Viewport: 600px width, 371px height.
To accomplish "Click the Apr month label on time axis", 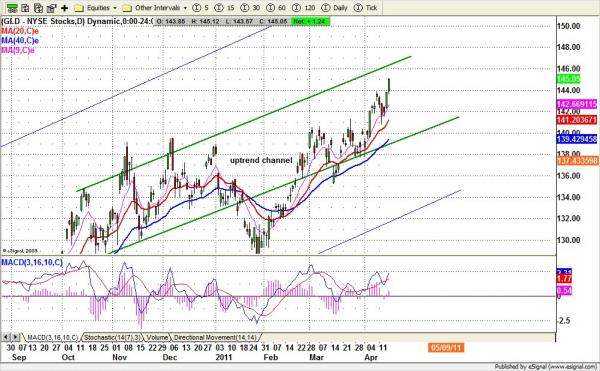I will [371, 357].
